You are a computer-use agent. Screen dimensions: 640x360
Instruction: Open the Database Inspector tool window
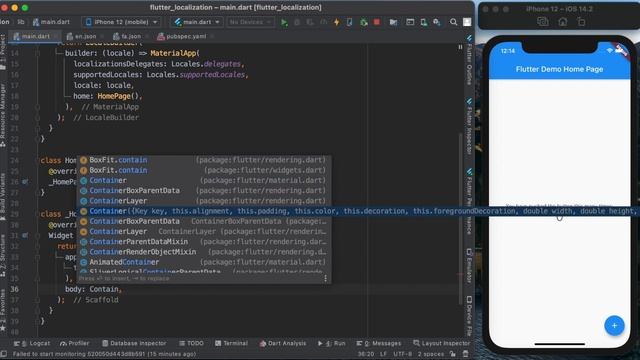click(134, 343)
